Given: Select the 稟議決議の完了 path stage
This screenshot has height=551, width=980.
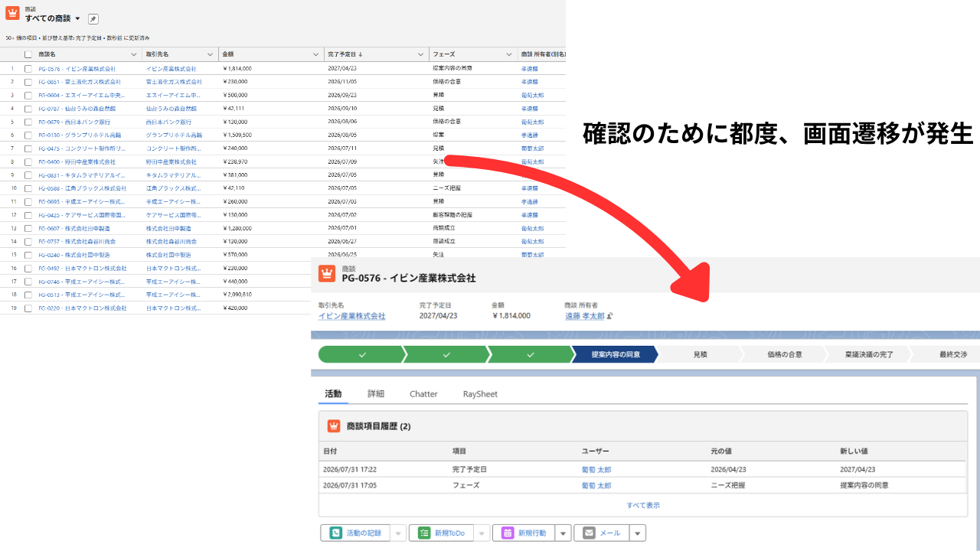Looking at the screenshot, I should (x=869, y=354).
